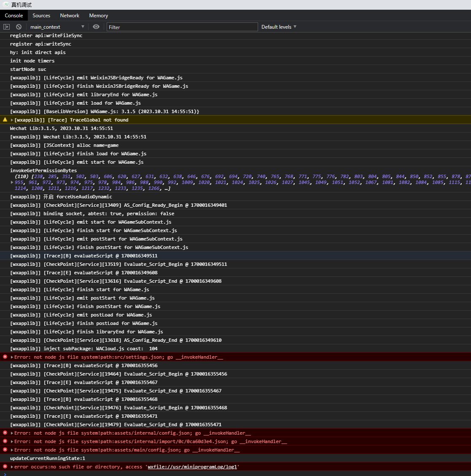Select the forceUseAudioDynamic log line
The image size is (471, 476).
pos(235,197)
